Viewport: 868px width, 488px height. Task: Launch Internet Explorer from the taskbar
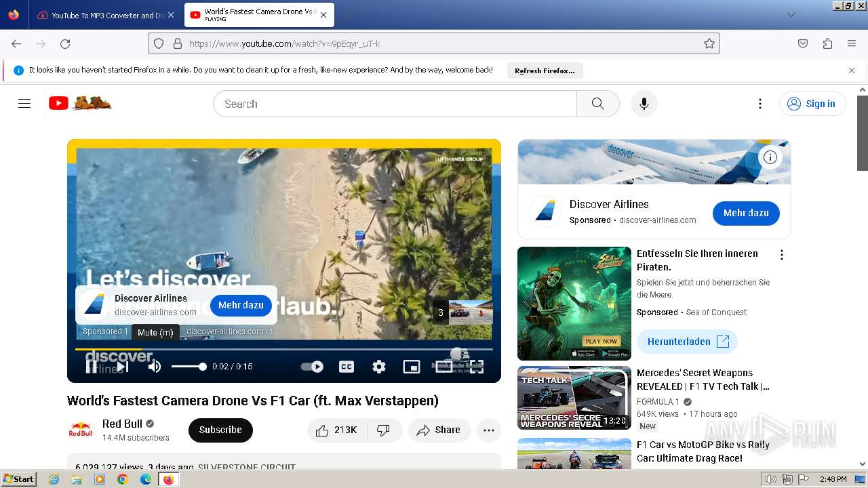(54, 479)
